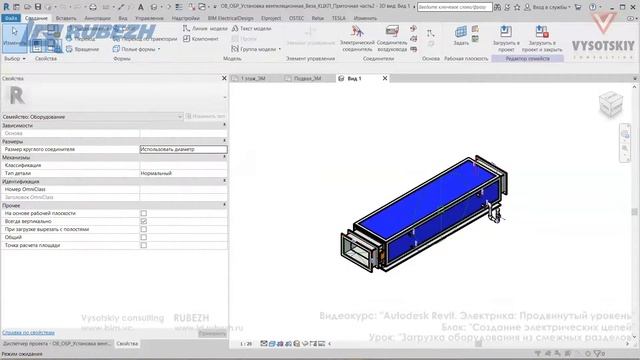Switch to the 'Управление' ribbon tab
Screen dimensions: 640x360
pyautogui.click(x=149, y=18)
